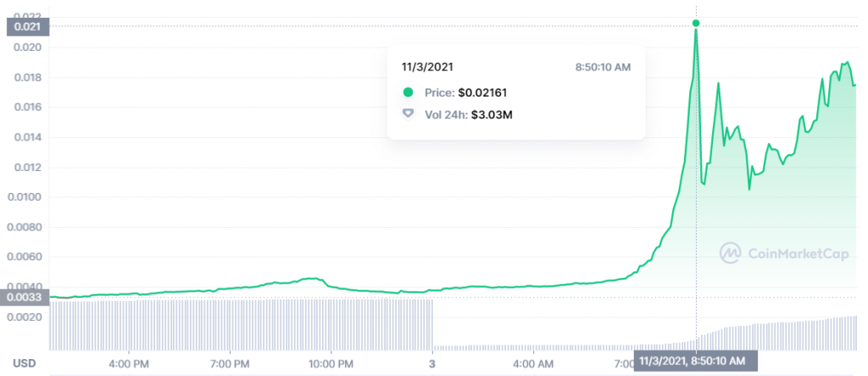The width and height of the screenshot is (868, 376).
Task: Click the Vol 24h shield icon
Action: 408,113
